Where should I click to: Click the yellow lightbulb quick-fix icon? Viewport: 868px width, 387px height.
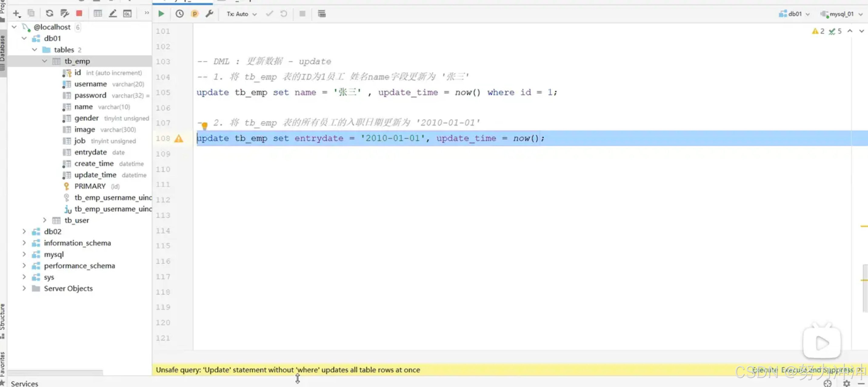coord(204,126)
